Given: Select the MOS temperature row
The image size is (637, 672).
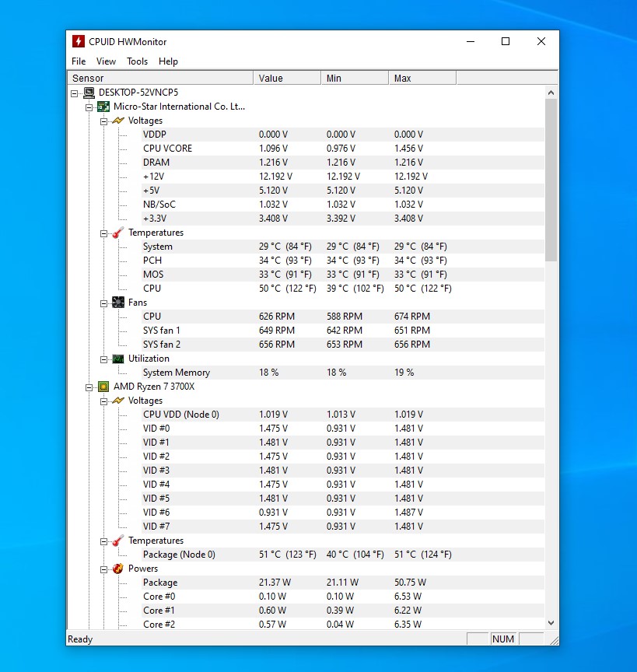Looking at the screenshot, I should point(343,275).
